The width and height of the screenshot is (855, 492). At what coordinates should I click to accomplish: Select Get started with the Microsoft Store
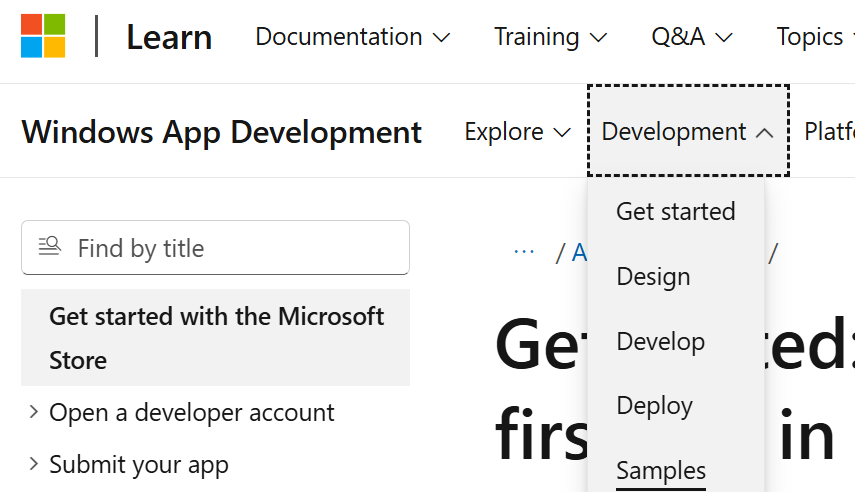215,338
